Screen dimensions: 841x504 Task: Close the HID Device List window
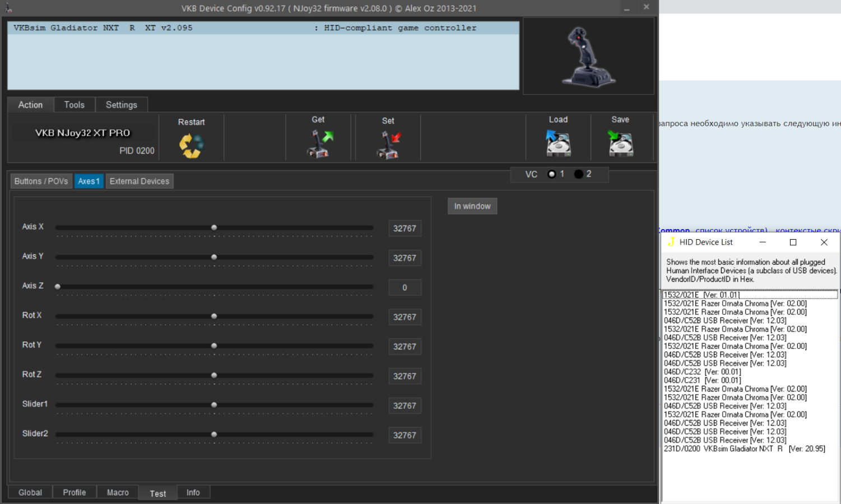pyautogui.click(x=824, y=242)
